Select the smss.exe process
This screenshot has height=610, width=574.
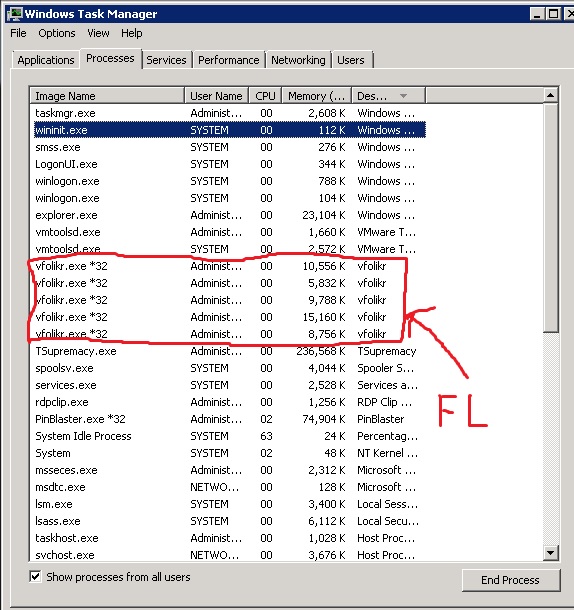click(228, 147)
